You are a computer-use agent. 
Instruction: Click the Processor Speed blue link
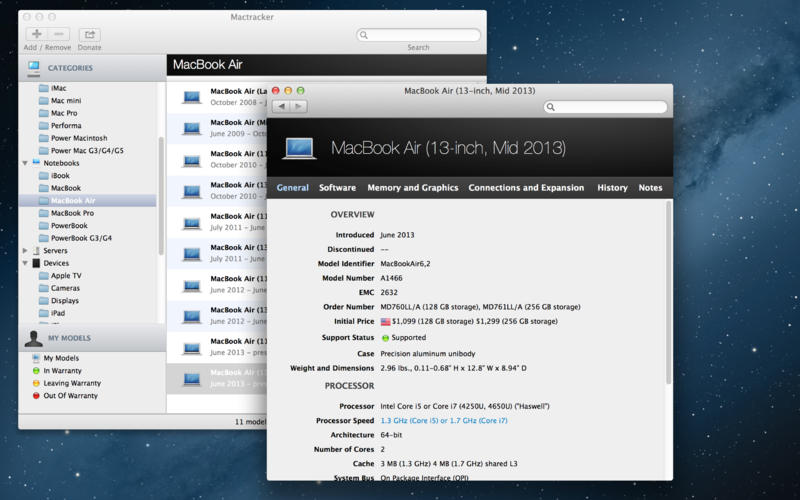(x=444, y=421)
